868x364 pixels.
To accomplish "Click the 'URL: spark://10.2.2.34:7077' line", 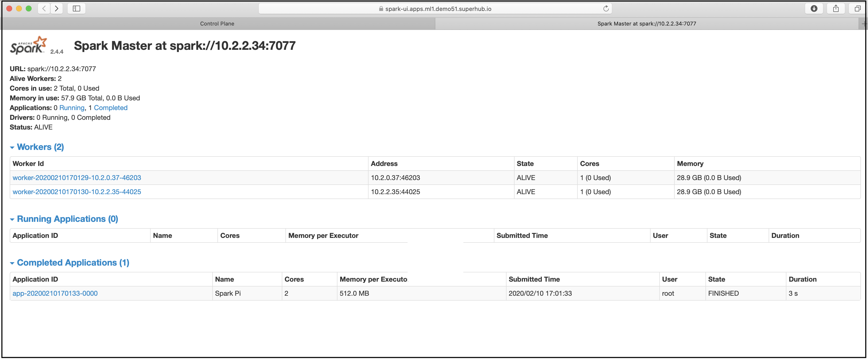I will coord(53,69).
